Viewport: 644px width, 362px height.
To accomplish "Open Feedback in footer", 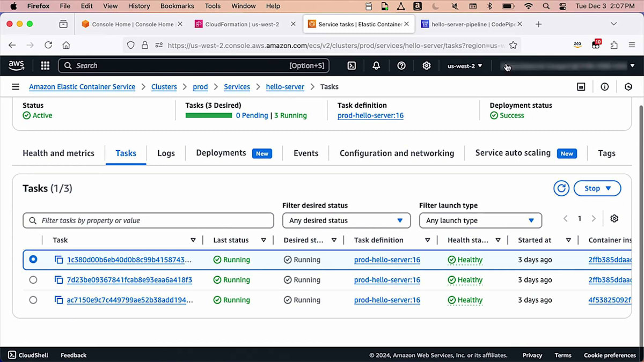I will pos(74,355).
